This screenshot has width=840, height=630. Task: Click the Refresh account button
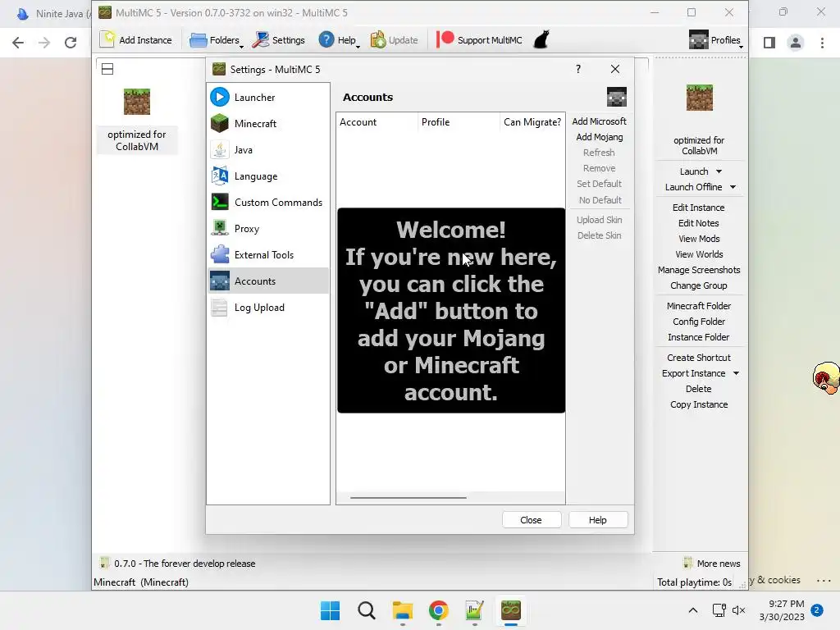pyautogui.click(x=599, y=153)
